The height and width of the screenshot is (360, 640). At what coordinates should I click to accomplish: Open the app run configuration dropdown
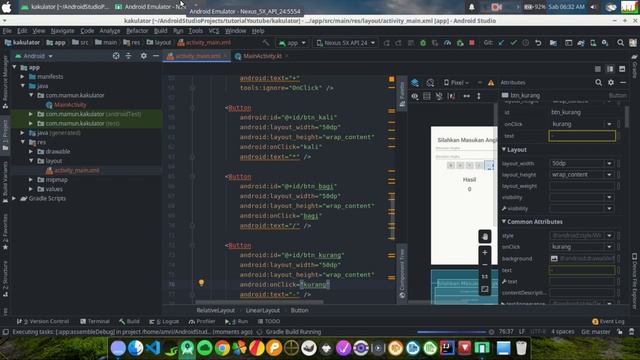click(x=292, y=43)
